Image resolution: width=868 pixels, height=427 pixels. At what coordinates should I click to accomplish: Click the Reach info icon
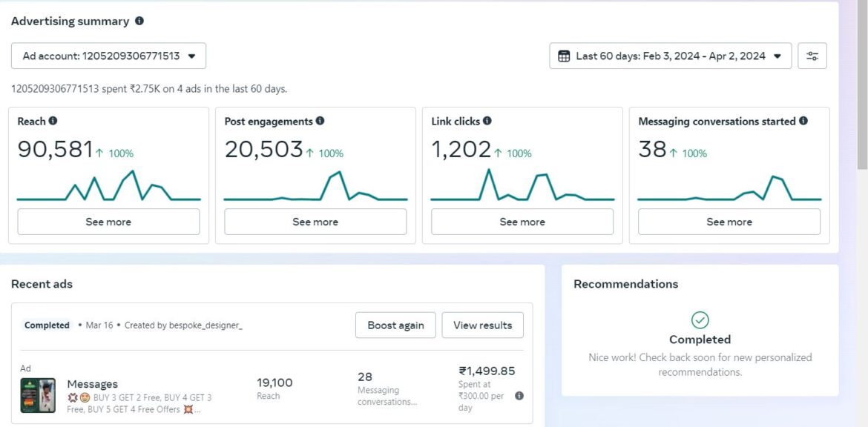pyautogui.click(x=53, y=121)
